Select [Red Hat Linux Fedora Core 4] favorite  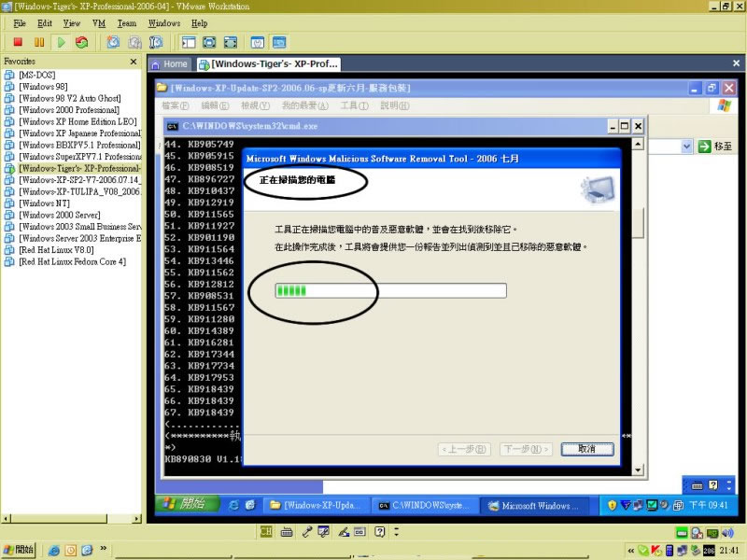(73, 261)
